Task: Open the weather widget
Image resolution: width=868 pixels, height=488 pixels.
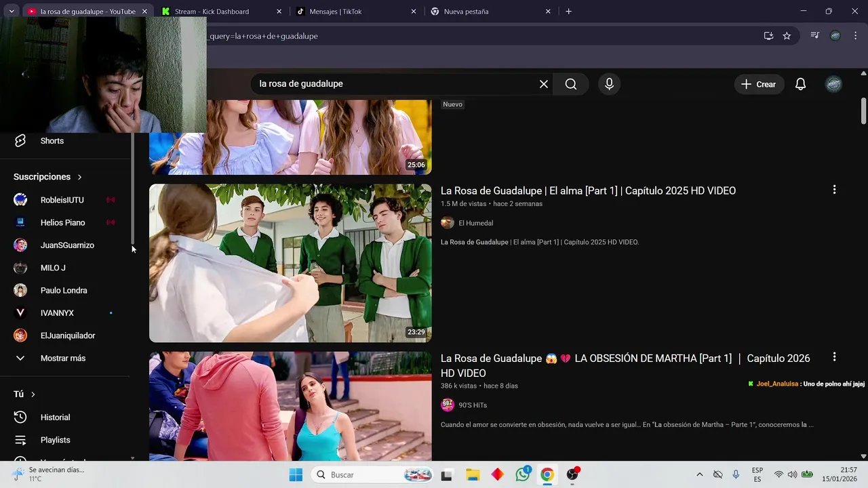Action: click(x=49, y=474)
